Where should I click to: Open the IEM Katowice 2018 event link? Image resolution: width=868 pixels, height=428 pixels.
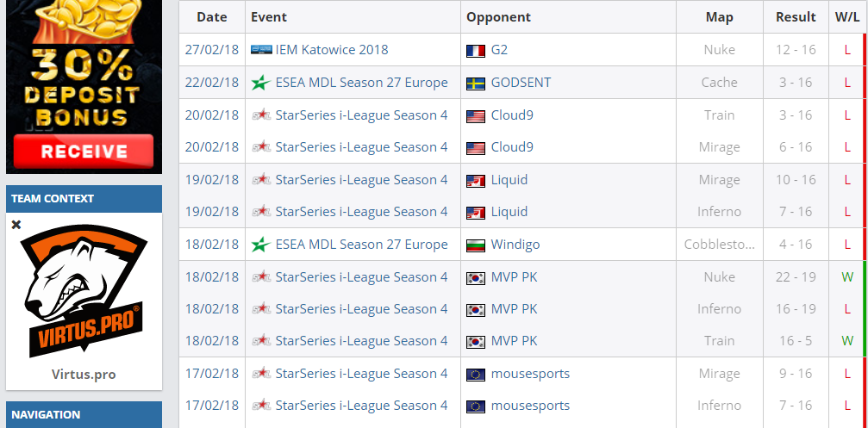tap(331, 50)
